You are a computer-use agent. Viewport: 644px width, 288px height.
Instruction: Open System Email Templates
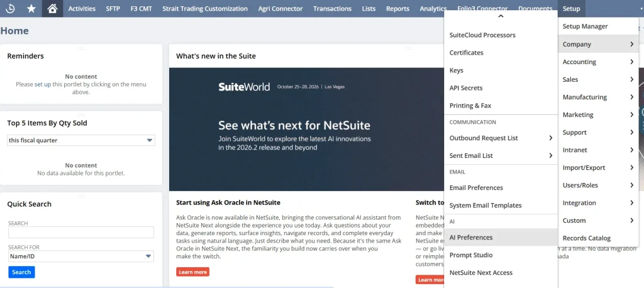tap(501, 206)
